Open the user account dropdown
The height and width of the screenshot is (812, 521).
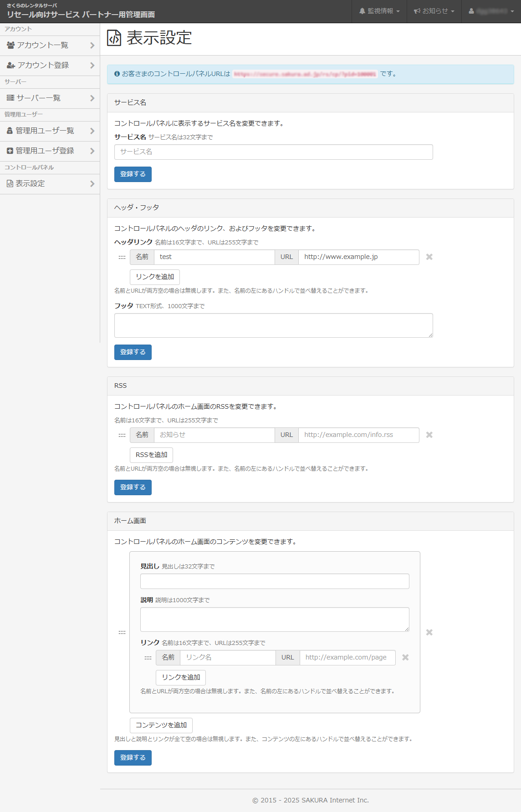tap(491, 11)
